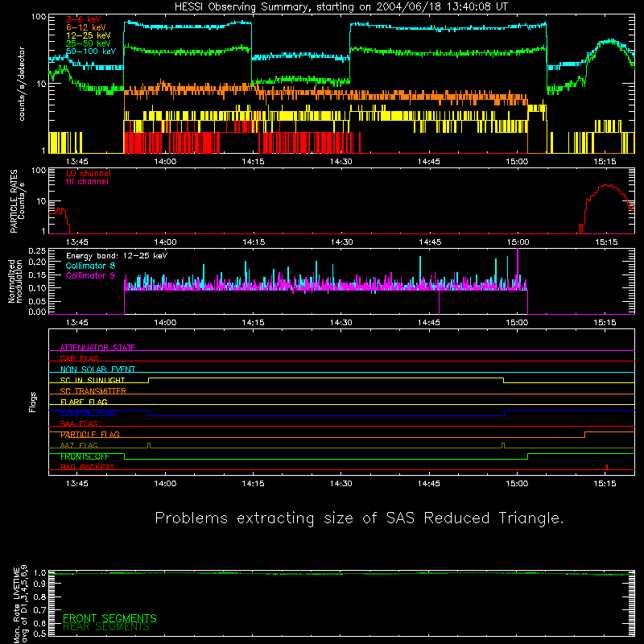Click the SC_IN_SUNLIGHT flag label

92,380
